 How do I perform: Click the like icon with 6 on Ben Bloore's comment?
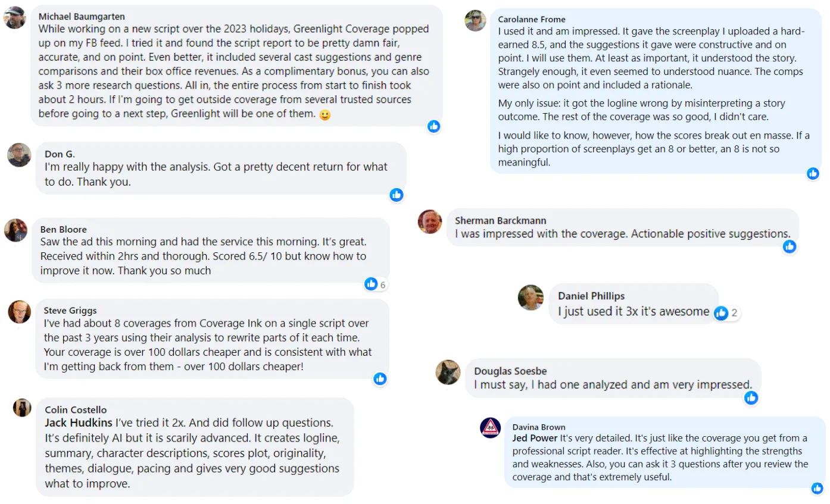[x=372, y=284]
